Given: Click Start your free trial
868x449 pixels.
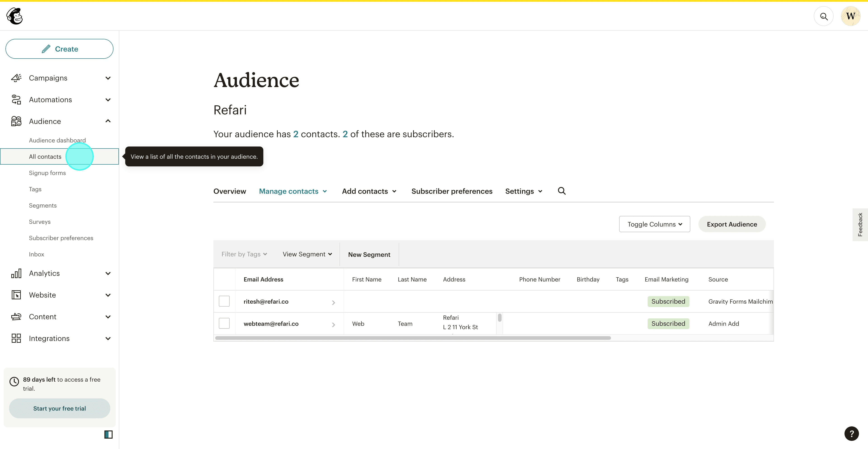Looking at the screenshot, I should pyautogui.click(x=60, y=408).
